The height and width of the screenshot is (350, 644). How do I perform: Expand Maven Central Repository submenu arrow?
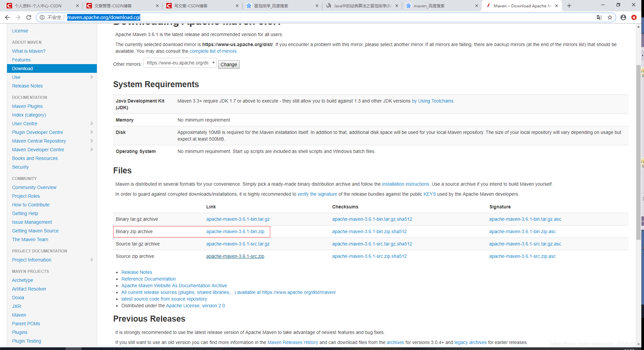(92, 141)
